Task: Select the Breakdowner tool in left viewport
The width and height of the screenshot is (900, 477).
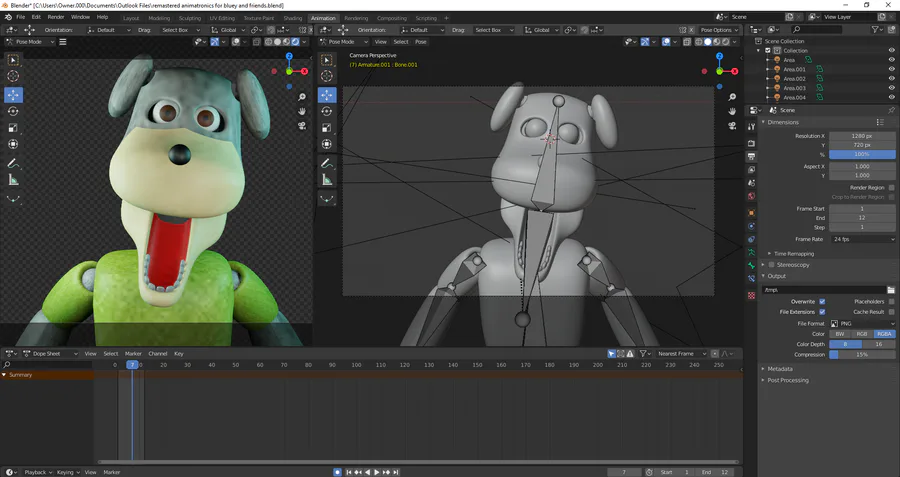Action: tap(13, 199)
